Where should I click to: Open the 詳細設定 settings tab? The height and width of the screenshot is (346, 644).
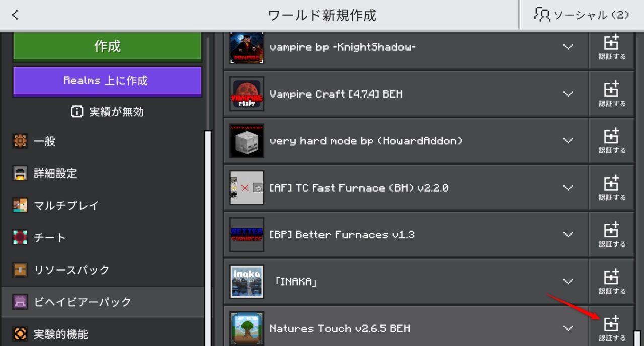click(102, 174)
